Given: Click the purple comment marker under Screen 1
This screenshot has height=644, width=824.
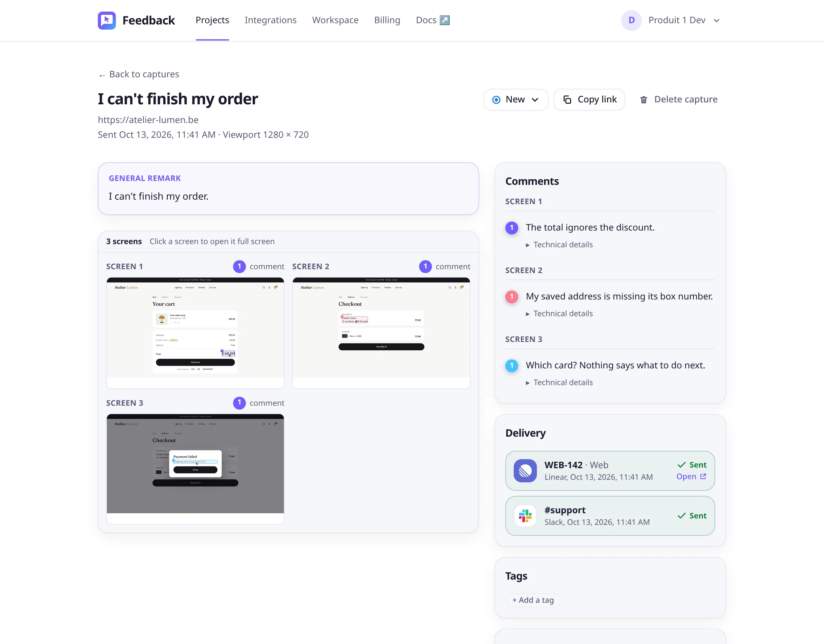Looking at the screenshot, I should [511, 228].
